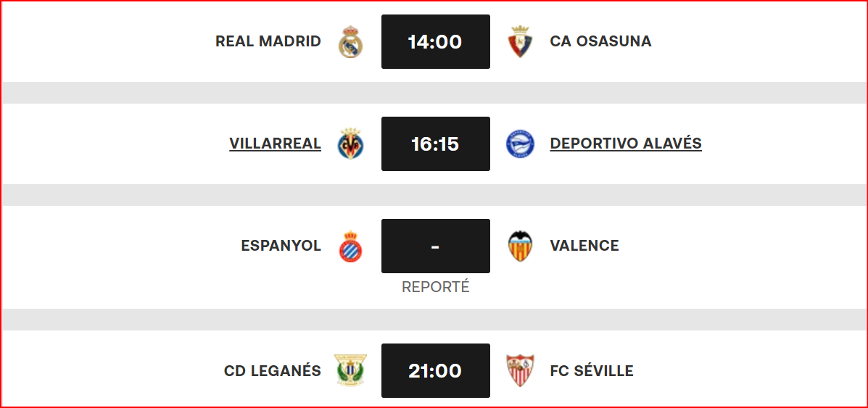This screenshot has width=868, height=408.
Task: Click the FC Séville team name
Action: pos(592,370)
